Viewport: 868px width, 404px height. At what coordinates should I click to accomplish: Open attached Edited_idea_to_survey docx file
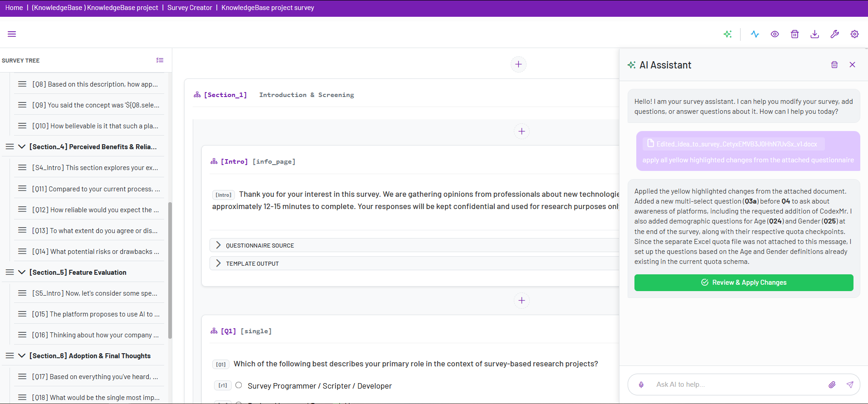[x=733, y=144]
